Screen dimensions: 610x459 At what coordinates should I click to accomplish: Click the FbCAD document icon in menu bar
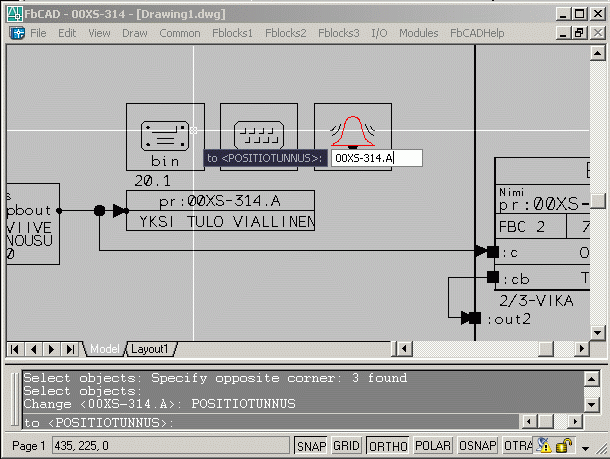[17, 33]
